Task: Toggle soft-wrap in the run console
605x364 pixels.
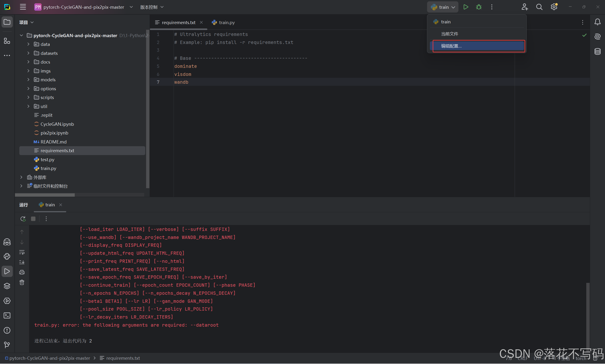Action: coord(22,252)
